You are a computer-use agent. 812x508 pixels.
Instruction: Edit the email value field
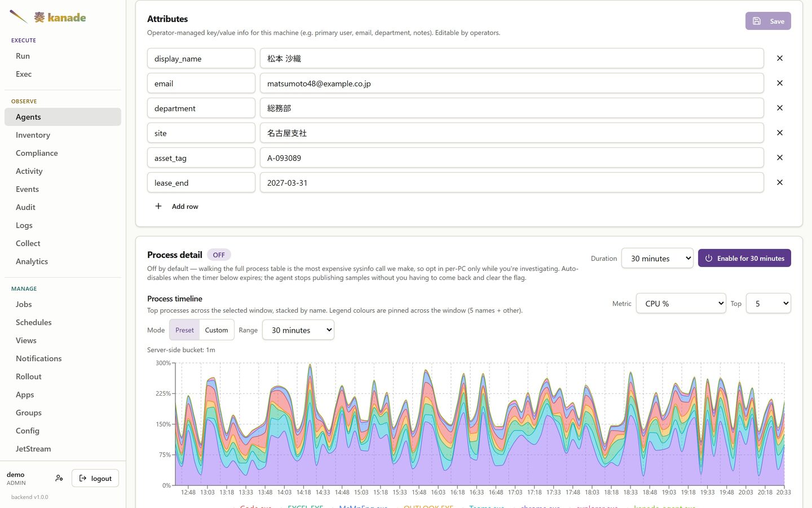[x=511, y=83]
